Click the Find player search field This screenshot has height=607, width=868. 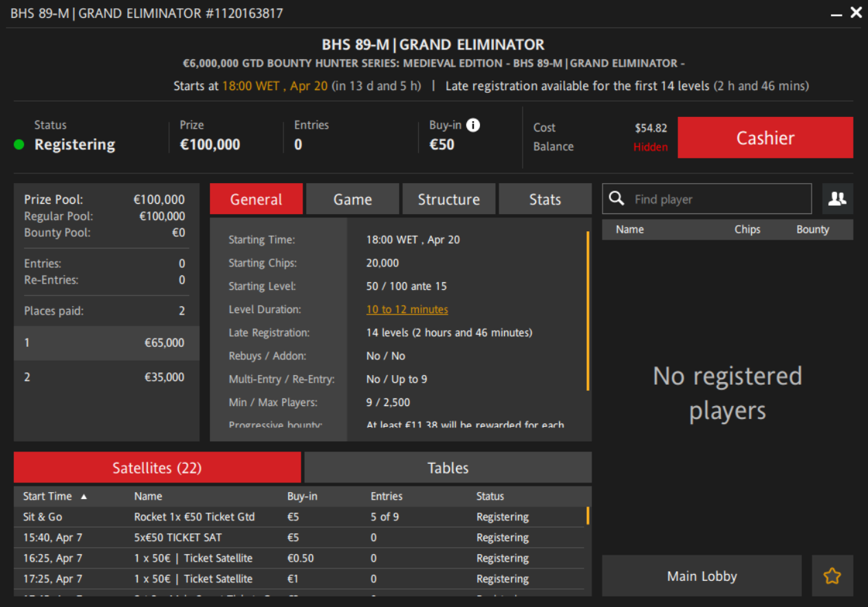point(719,199)
